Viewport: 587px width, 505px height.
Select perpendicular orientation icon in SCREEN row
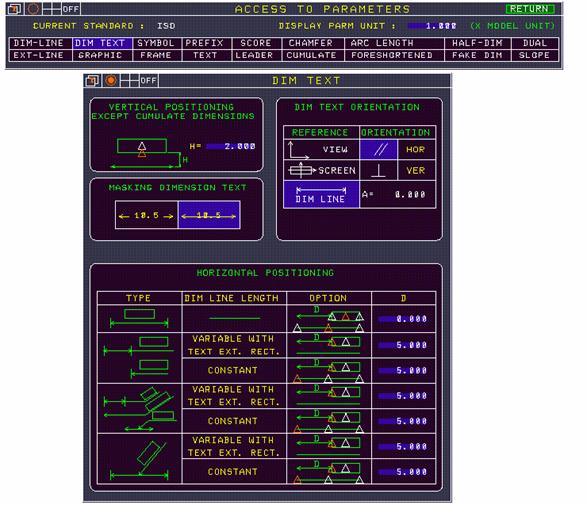pyautogui.click(x=378, y=171)
